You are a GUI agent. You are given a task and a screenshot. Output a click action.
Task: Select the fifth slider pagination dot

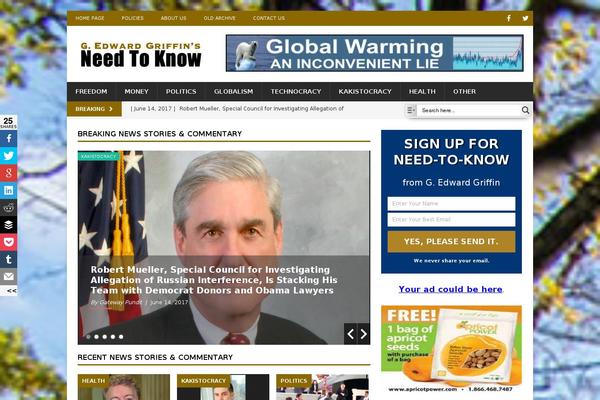pyautogui.click(x=121, y=337)
